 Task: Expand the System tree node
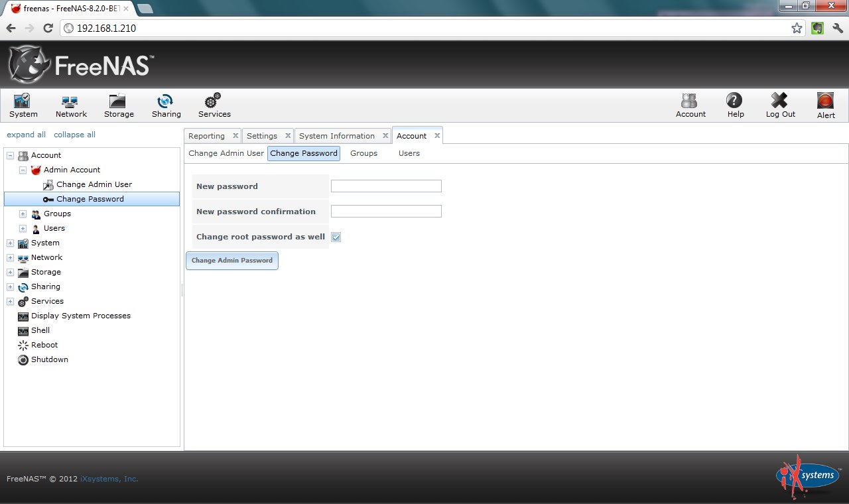(10, 243)
